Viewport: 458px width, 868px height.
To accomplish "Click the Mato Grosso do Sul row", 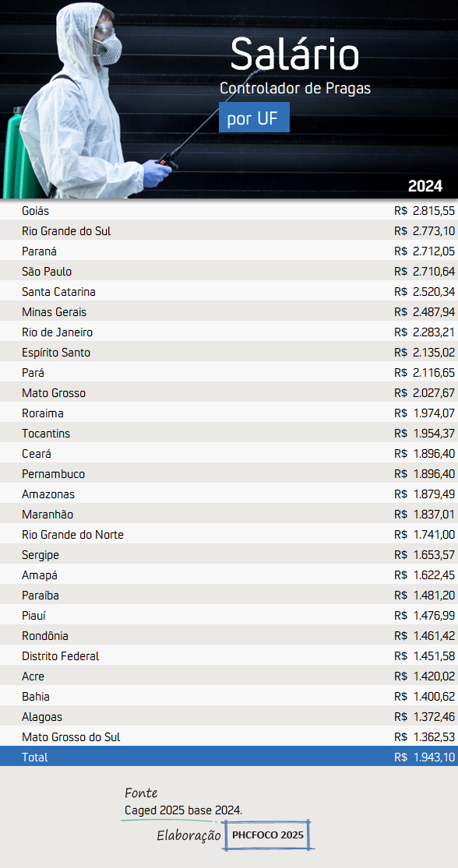I will click(229, 736).
